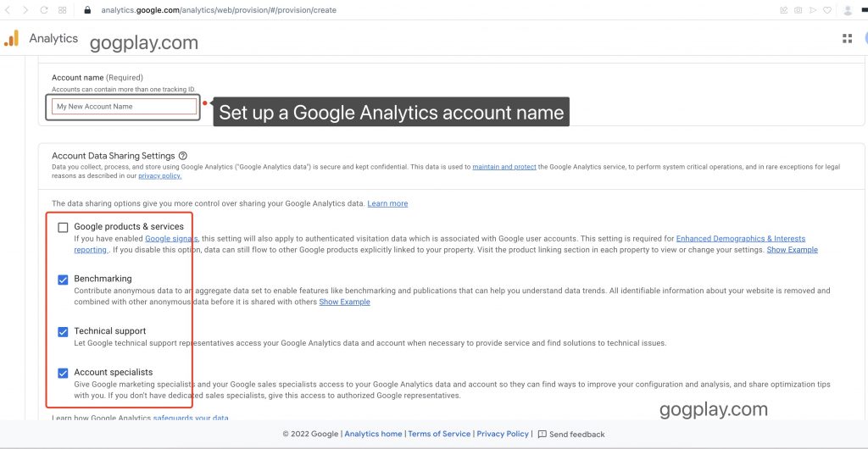Image resolution: width=868 pixels, height=449 pixels.
Task: Open the Google signals link
Action: [x=171, y=238]
